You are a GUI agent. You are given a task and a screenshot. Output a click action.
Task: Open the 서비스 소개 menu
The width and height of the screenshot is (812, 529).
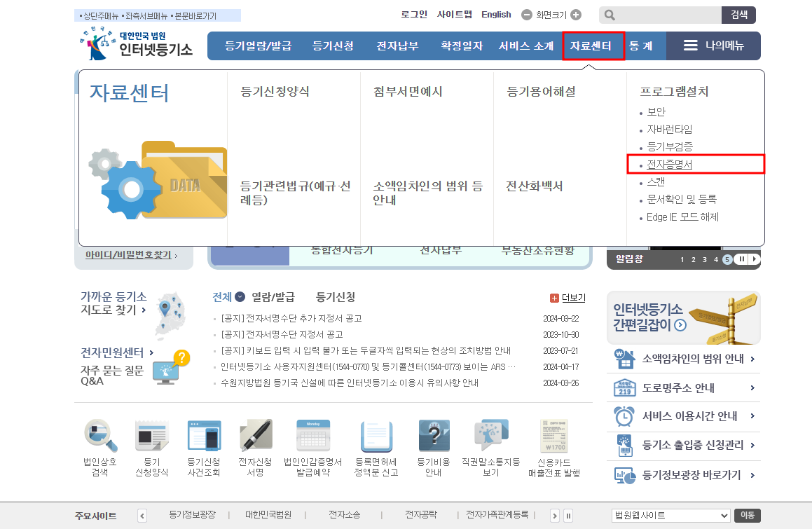coord(526,46)
